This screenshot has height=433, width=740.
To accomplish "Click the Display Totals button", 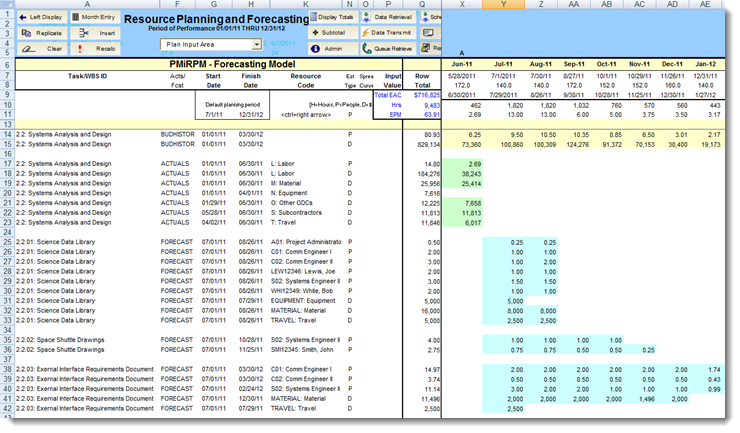I will click(333, 17).
